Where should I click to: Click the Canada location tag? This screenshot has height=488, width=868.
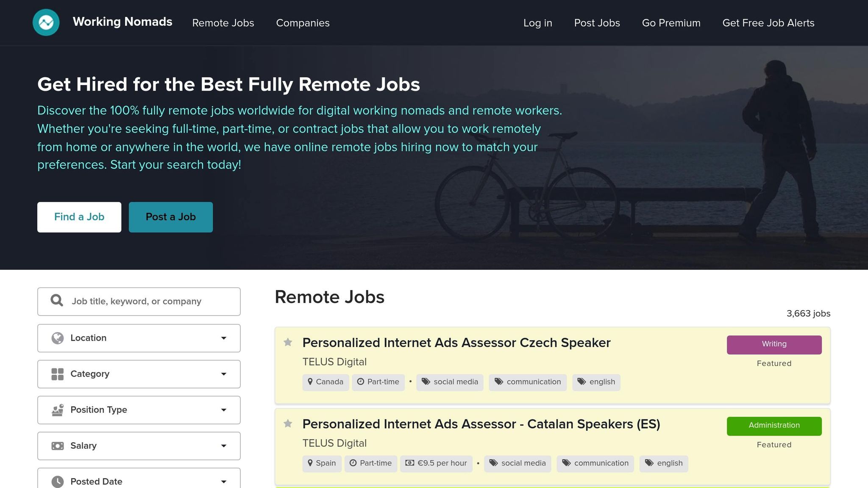tap(325, 382)
